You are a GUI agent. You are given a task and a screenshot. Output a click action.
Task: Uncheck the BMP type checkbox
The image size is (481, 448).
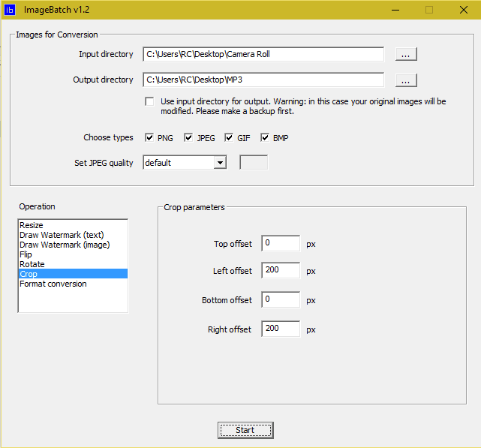[x=265, y=138]
